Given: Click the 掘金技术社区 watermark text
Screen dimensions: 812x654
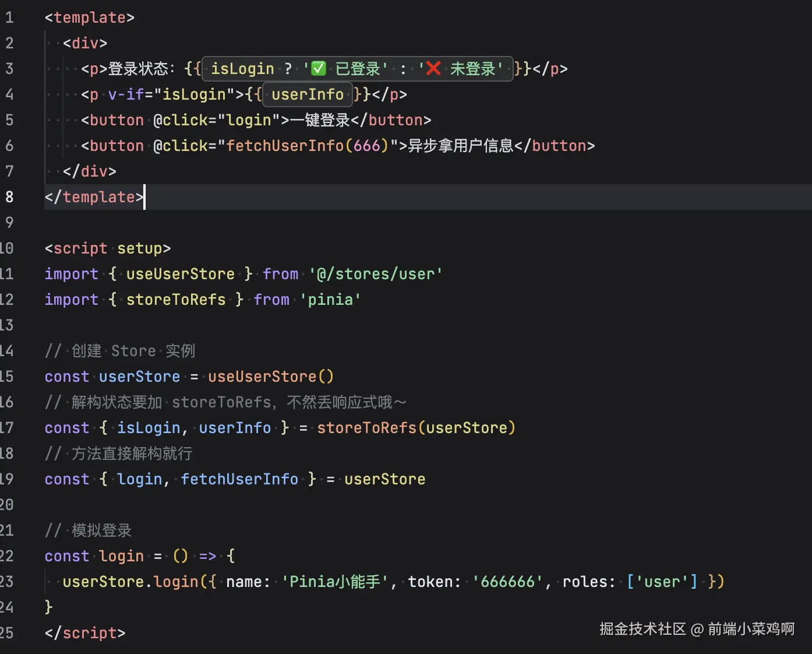Looking at the screenshot, I should click(642, 630).
